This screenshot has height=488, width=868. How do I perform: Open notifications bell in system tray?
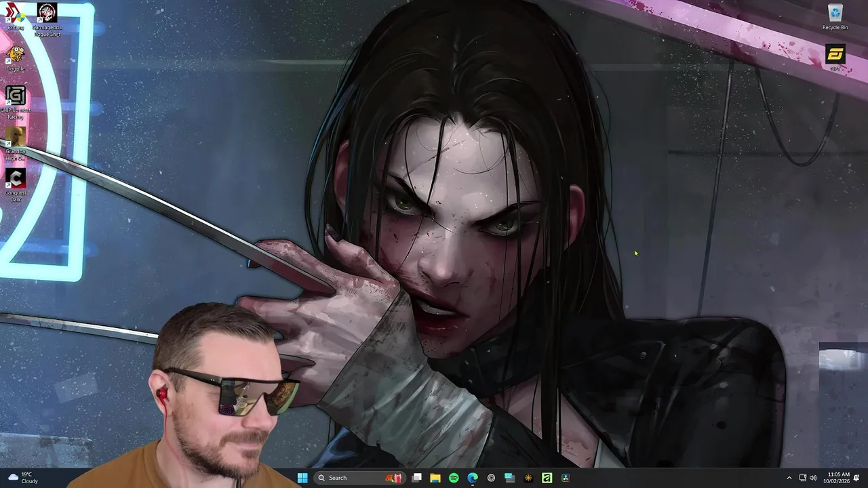tap(857, 478)
